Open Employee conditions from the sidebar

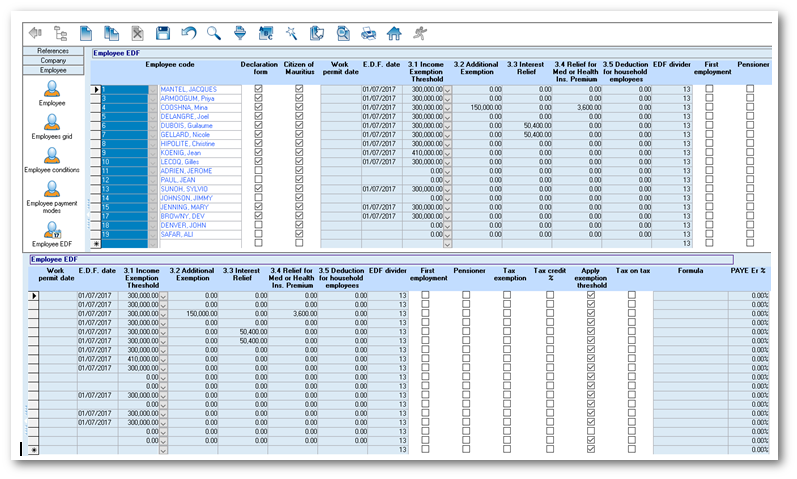52,157
